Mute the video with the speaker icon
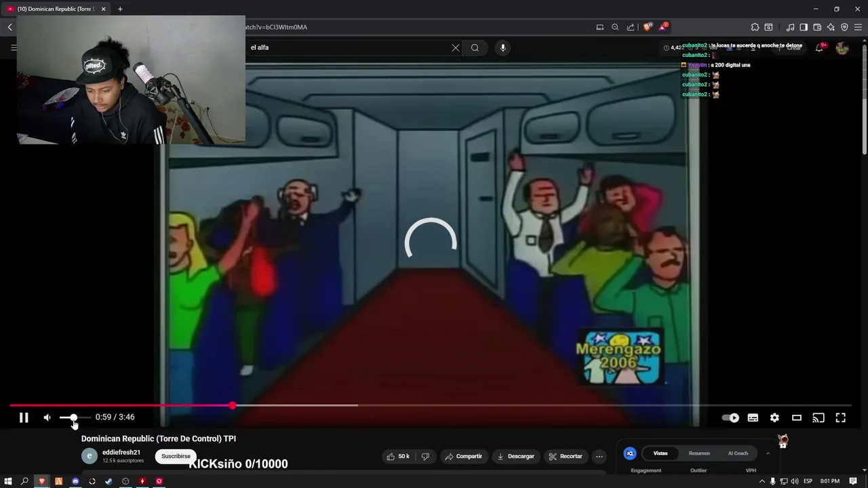The image size is (868, 488). click(x=47, y=418)
